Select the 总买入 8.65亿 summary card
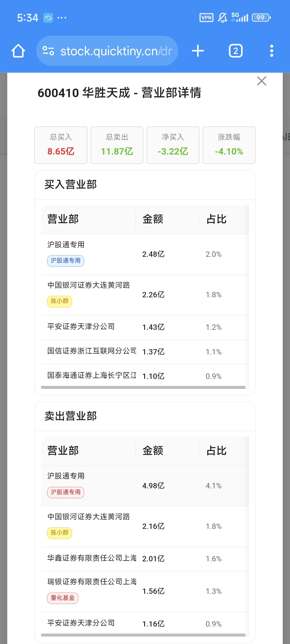The image size is (290, 644). click(x=61, y=145)
